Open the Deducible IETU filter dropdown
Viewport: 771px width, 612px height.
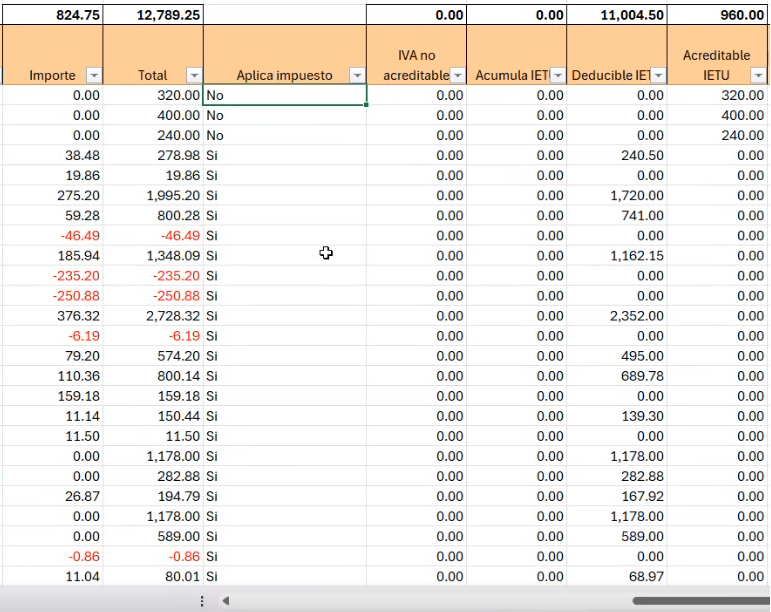pyautogui.click(x=657, y=76)
